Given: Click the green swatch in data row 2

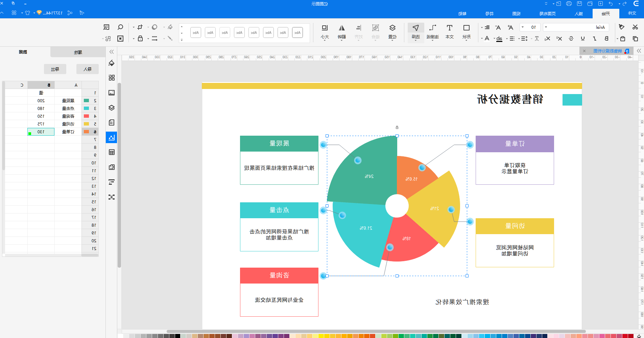Looking at the screenshot, I should pos(86,100).
